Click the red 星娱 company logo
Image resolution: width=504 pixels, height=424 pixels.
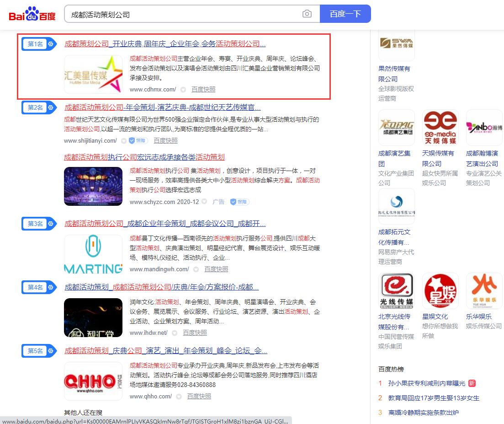click(440, 291)
